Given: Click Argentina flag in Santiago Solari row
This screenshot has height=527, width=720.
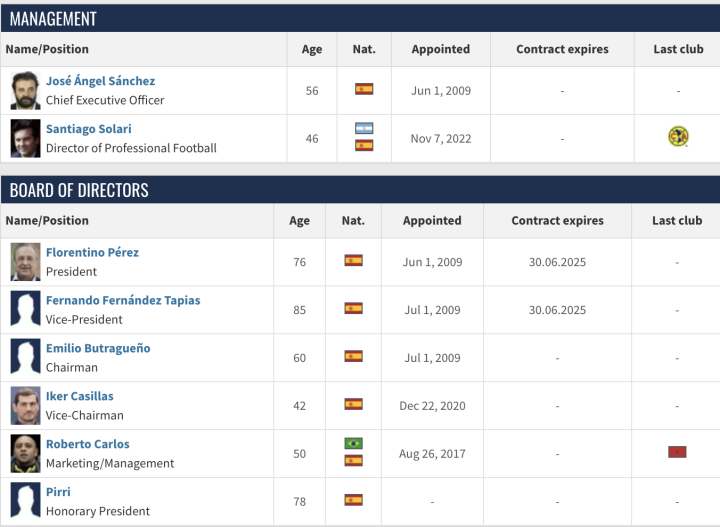Looking at the screenshot, I should [364, 129].
